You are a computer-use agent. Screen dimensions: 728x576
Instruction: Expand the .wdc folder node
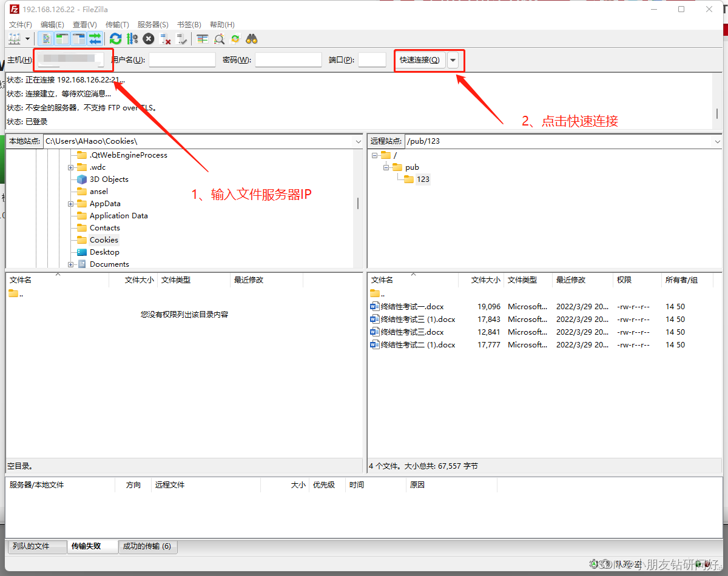(x=70, y=167)
